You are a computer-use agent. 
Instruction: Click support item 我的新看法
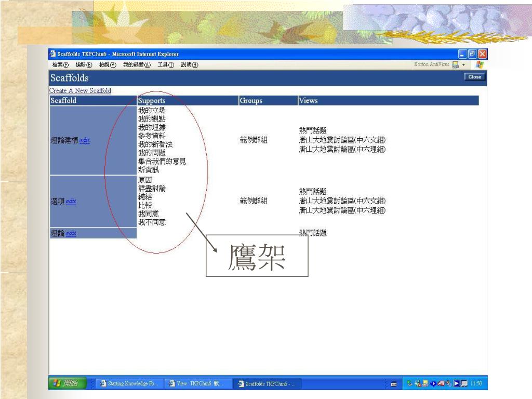pyautogui.click(x=155, y=144)
